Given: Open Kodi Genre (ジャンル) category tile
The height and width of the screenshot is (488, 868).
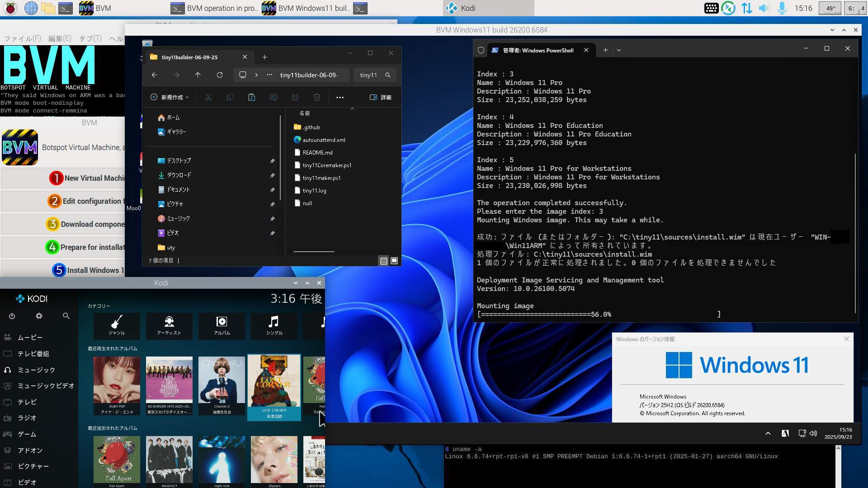Looking at the screenshot, I should click(117, 325).
